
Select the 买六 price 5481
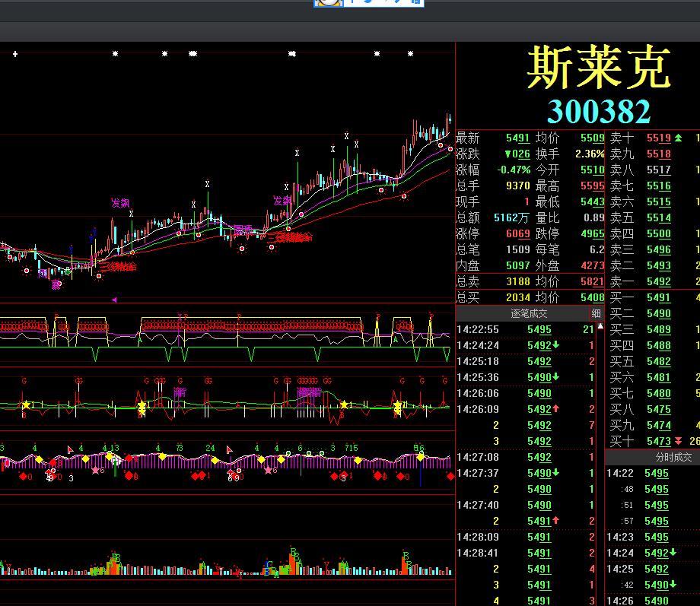coord(658,377)
